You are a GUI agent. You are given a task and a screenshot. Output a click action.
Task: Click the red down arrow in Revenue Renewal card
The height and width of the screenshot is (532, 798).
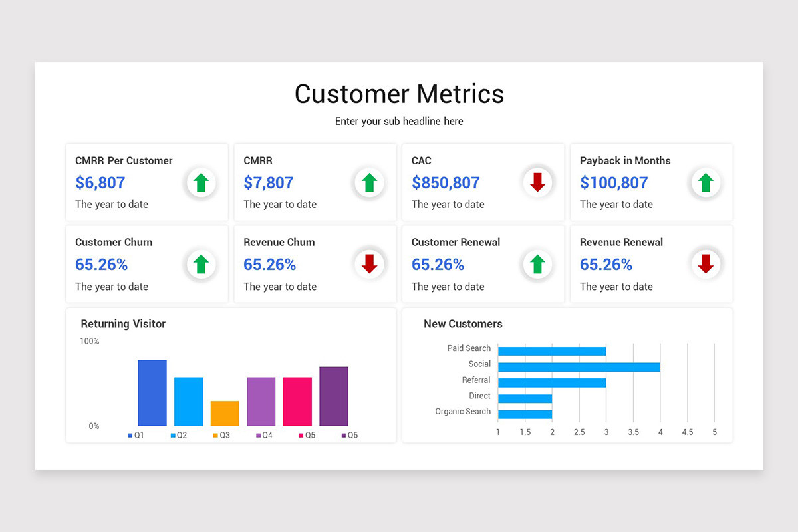click(706, 264)
